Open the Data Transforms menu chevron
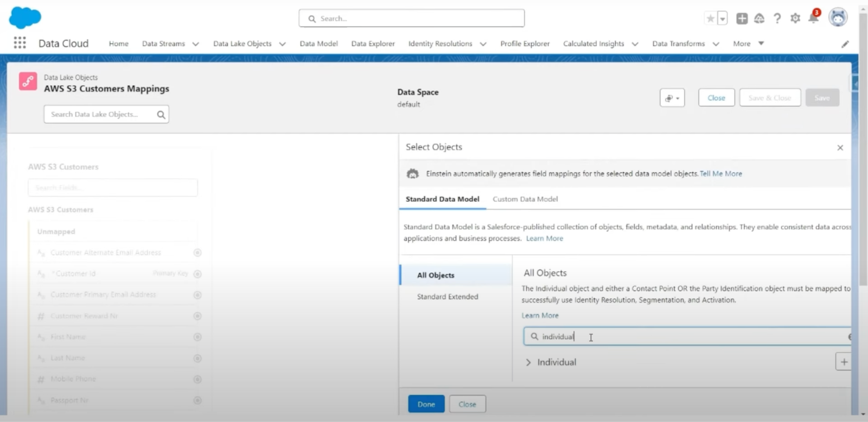The image size is (868, 422). 716,44
